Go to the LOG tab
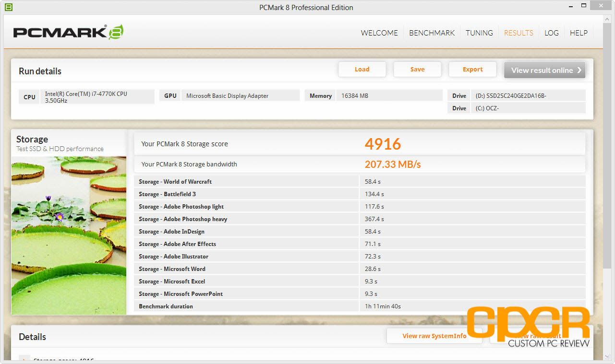This screenshot has width=615, height=364. click(x=551, y=33)
